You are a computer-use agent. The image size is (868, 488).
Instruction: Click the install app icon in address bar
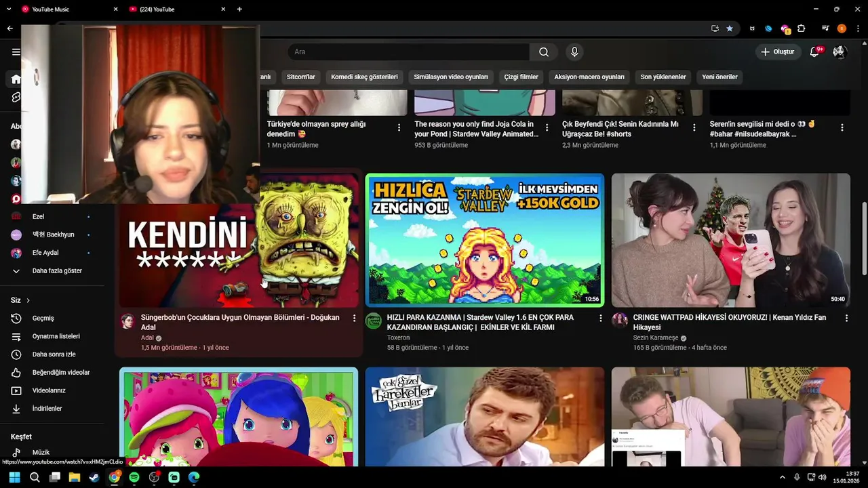715,28
